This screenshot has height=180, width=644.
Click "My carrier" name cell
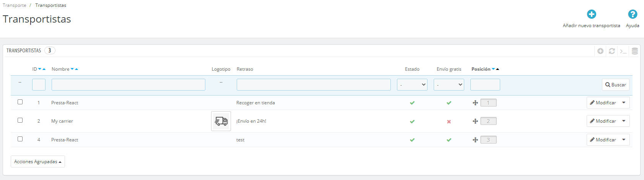62,121
